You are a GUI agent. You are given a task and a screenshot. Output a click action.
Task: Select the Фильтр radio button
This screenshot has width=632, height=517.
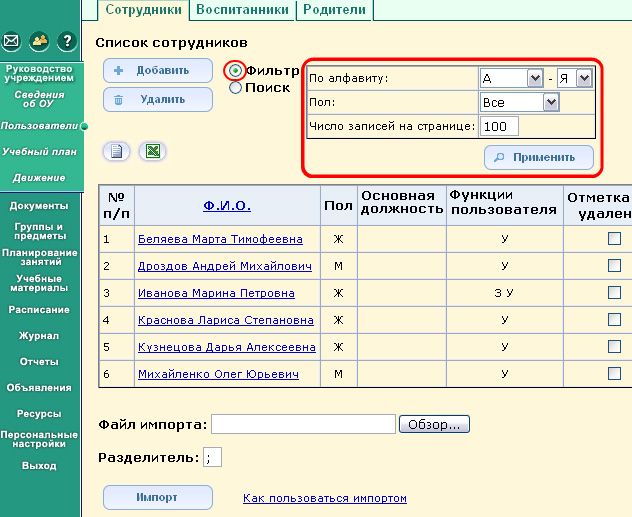[x=236, y=71]
